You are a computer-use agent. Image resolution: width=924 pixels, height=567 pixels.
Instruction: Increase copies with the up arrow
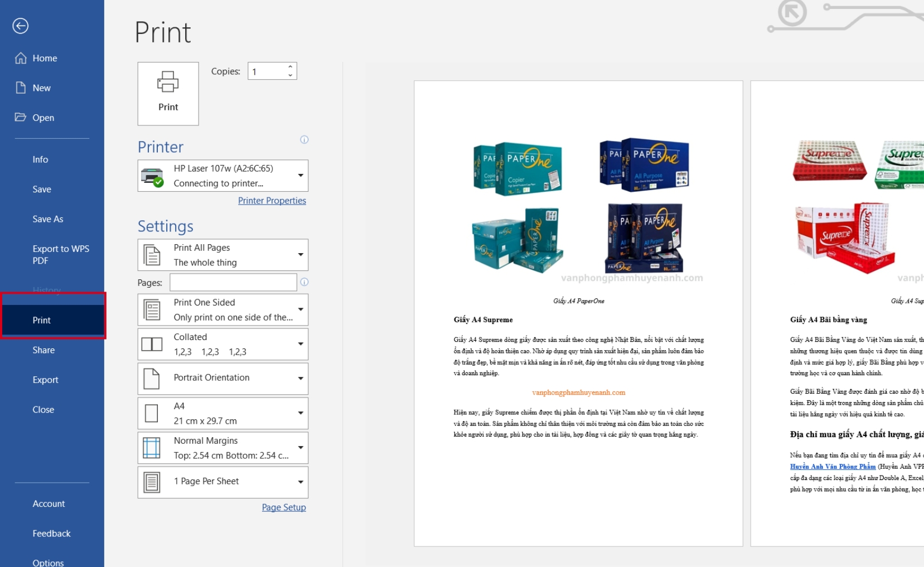coord(290,67)
